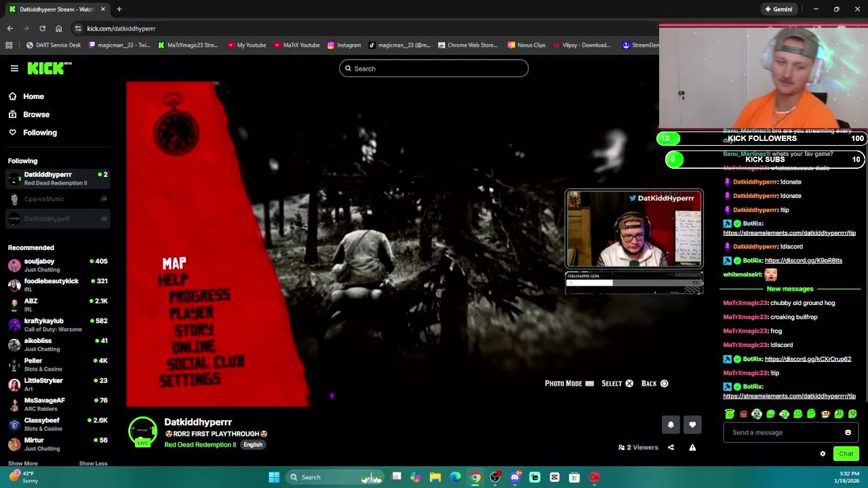The image size is (868, 488).
Task: Open the Chrome Web Store bookmark
Action: (468, 45)
